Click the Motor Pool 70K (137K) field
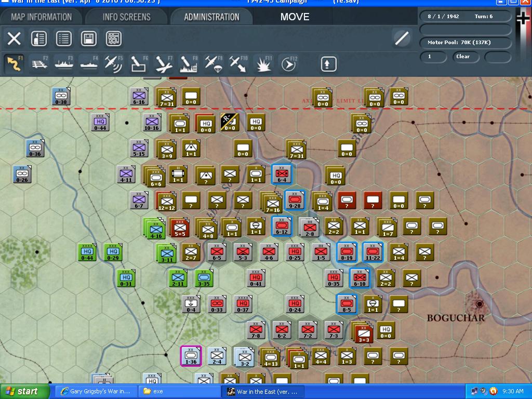 click(465, 43)
